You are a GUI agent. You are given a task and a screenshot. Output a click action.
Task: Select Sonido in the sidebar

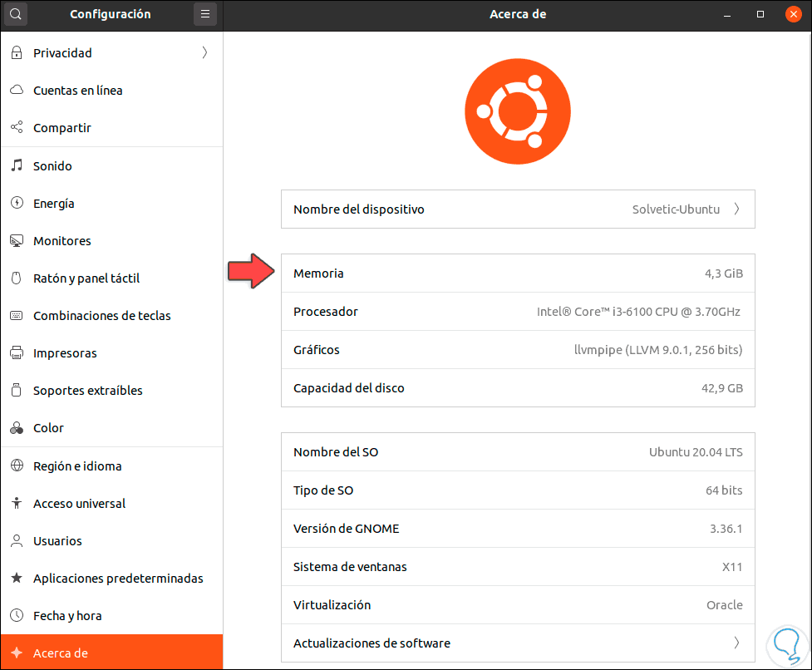(x=112, y=165)
